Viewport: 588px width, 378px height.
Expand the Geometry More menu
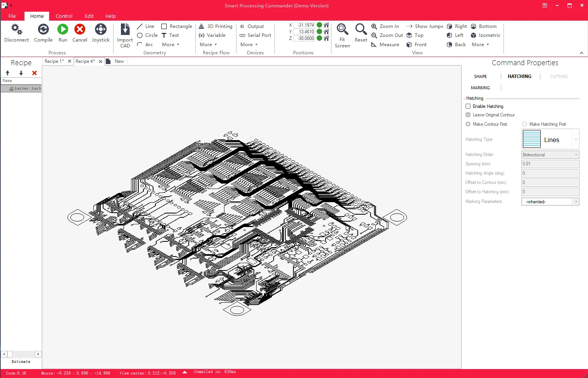point(171,45)
